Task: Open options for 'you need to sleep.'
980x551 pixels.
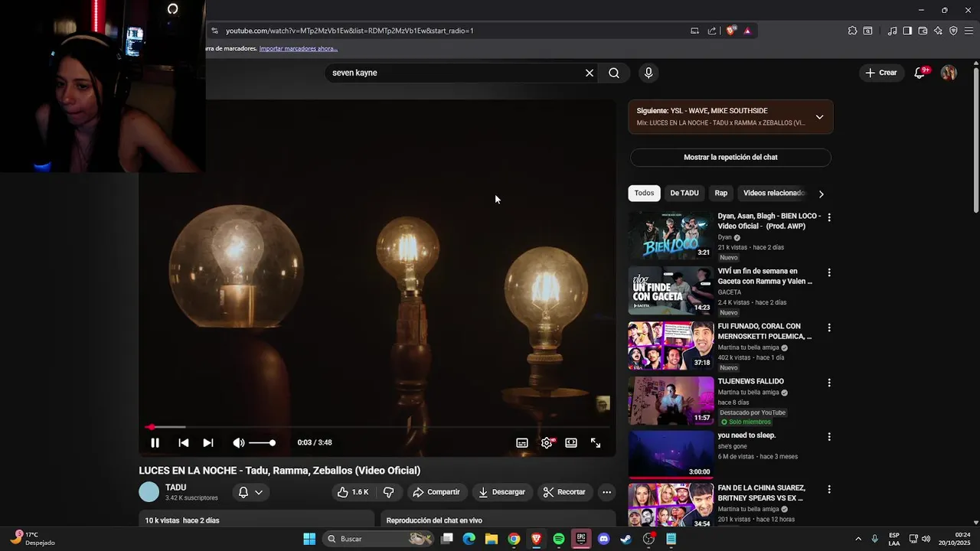Action: pyautogui.click(x=829, y=437)
